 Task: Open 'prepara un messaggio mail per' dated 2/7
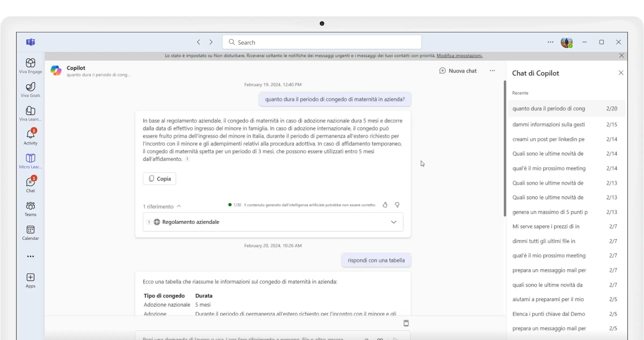coord(566,270)
